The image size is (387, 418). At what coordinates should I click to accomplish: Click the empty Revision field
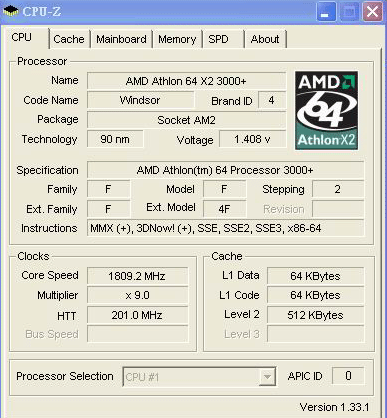point(338,209)
